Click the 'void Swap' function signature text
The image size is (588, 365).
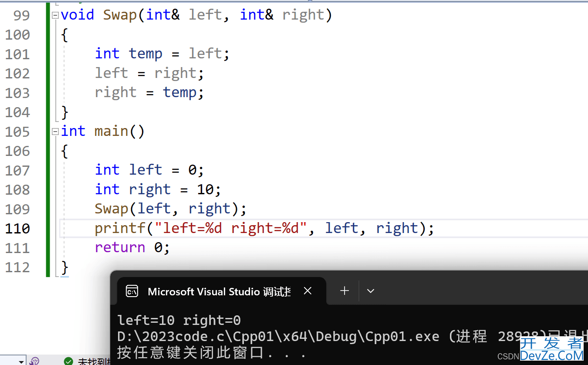click(x=196, y=15)
